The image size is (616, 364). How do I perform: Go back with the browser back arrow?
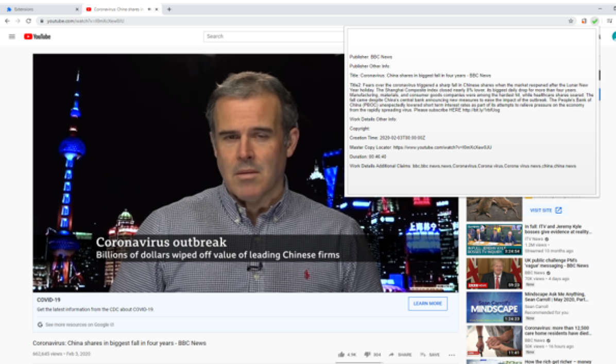click(x=7, y=21)
